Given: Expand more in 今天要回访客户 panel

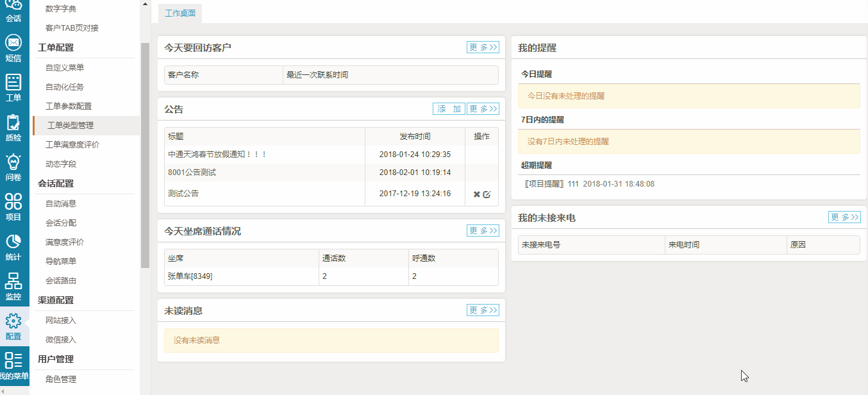Looking at the screenshot, I should point(483,47).
